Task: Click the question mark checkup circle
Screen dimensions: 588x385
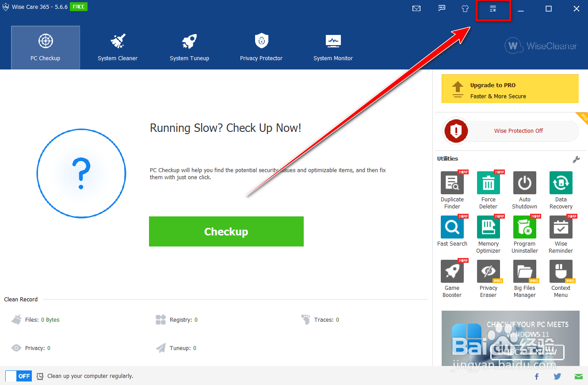Action: click(81, 173)
